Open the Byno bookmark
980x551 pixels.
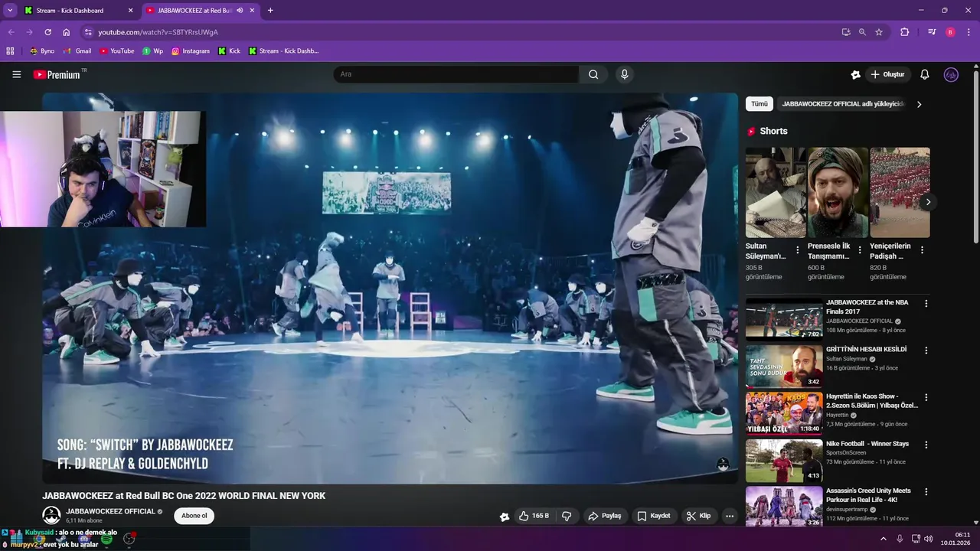42,51
